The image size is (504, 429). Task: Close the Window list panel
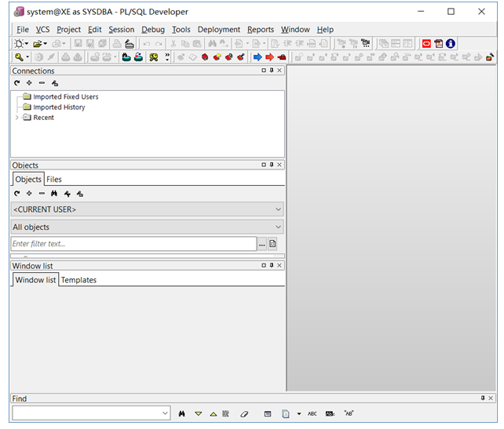[x=279, y=265]
